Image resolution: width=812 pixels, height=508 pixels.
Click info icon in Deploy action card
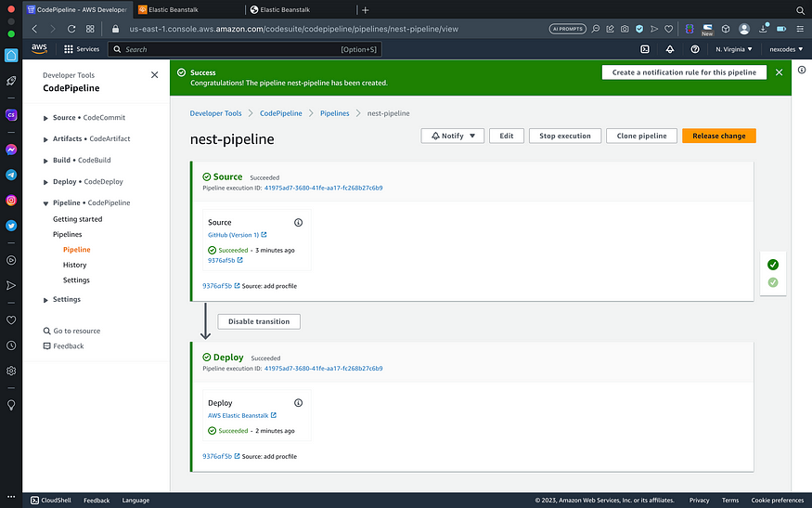(x=298, y=403)
